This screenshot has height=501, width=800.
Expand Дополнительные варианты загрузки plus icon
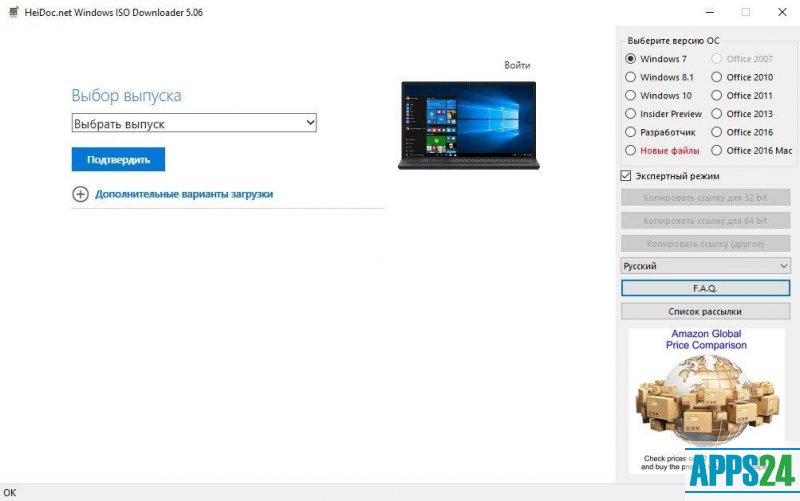click(x=80, y=194)
